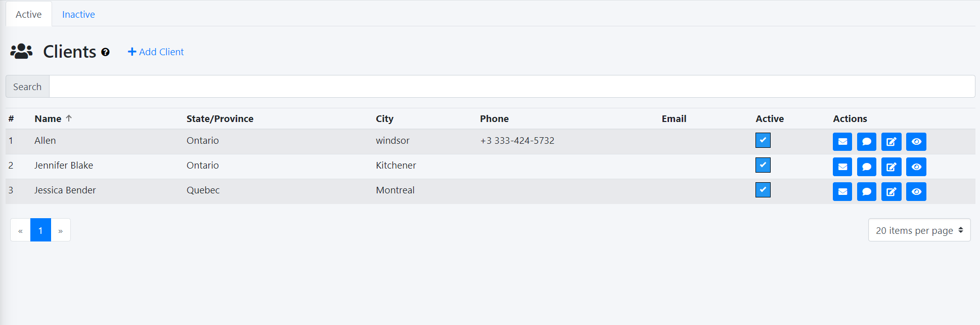
Task: Open the message icon for Jennifer Blake
Action: (x=866, y=167)
